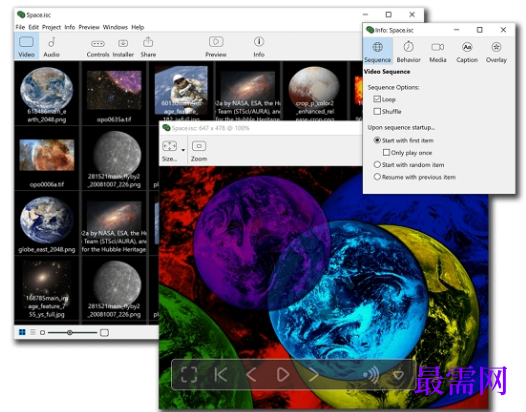Click the small thumbnail size icon
This screenshot has height=412, width=526.
(x=42, y=332)
